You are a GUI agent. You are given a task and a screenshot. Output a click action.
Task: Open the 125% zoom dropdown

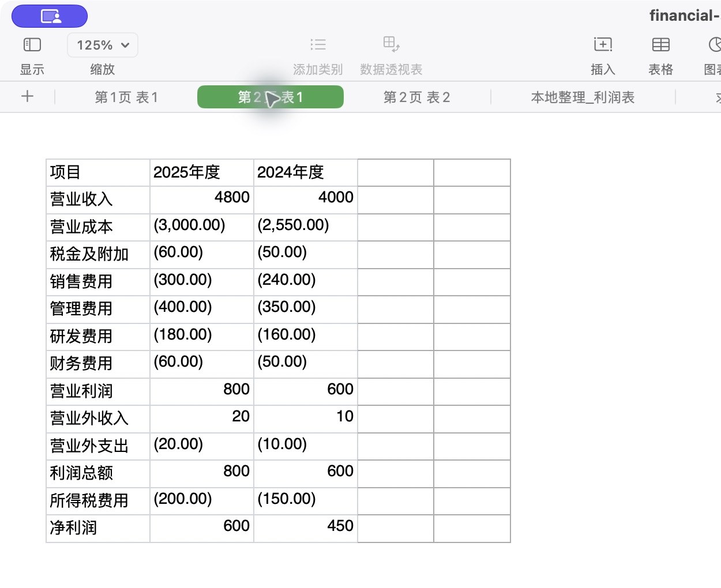tap(103, 45)
